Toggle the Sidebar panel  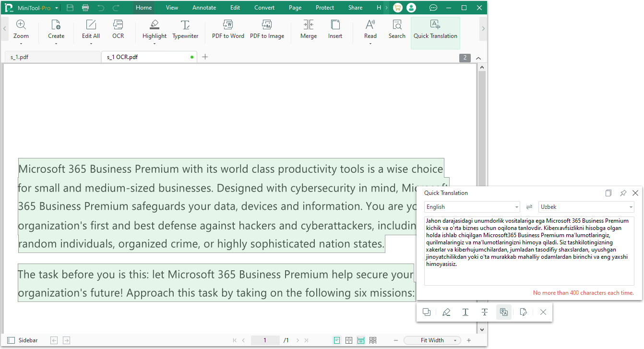pos(23,340)
